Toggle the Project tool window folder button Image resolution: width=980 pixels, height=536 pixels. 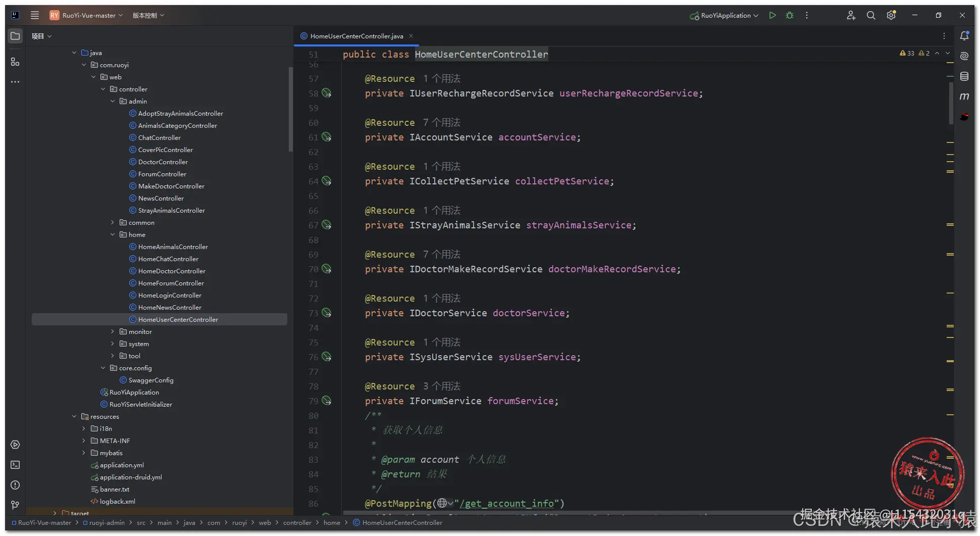[x=15, y=36]
